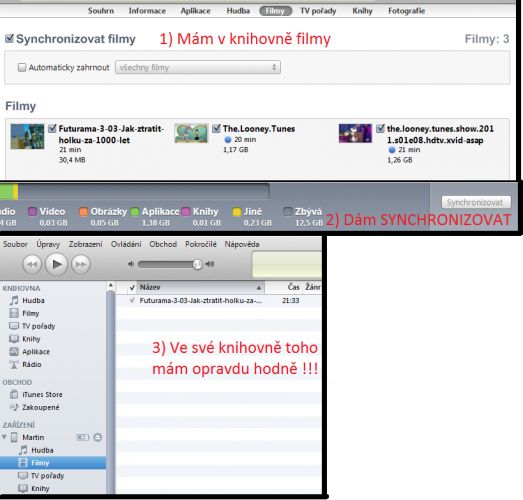Adjust the volume slider knob
This screenshot has height=500, width=523.
click(x=197, y=264)
